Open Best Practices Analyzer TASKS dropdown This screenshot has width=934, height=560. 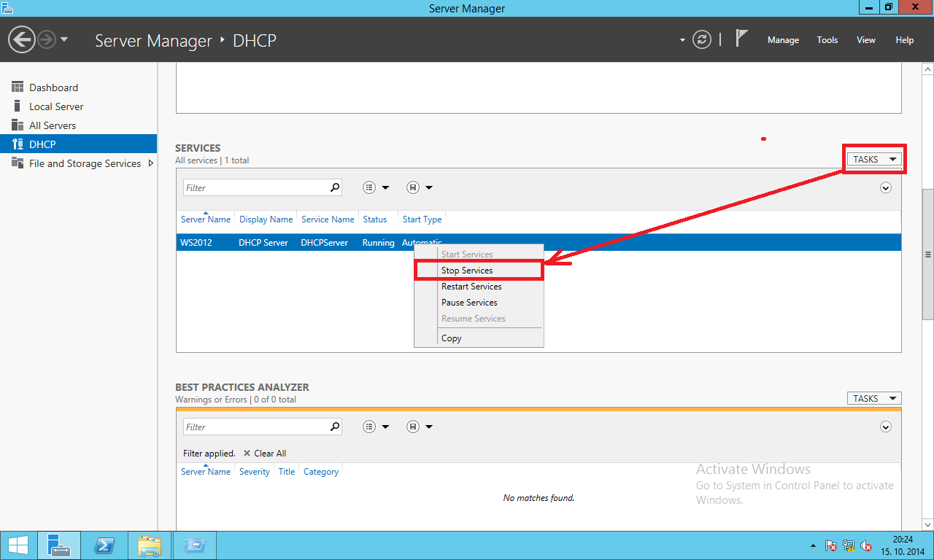pyautogui.click(x=873, y=398)
